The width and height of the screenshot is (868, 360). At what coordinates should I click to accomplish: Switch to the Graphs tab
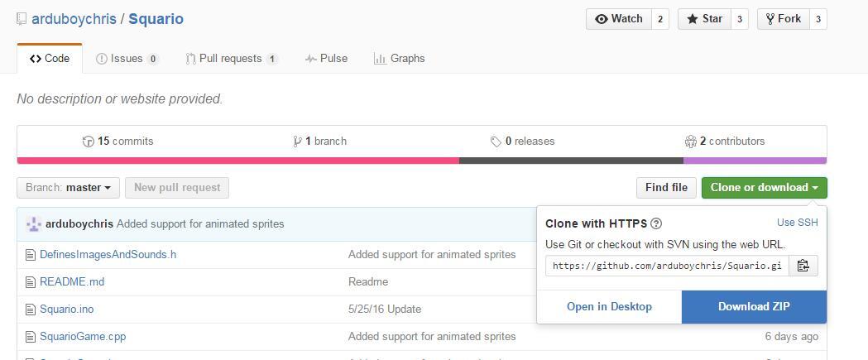coord(399,59)
